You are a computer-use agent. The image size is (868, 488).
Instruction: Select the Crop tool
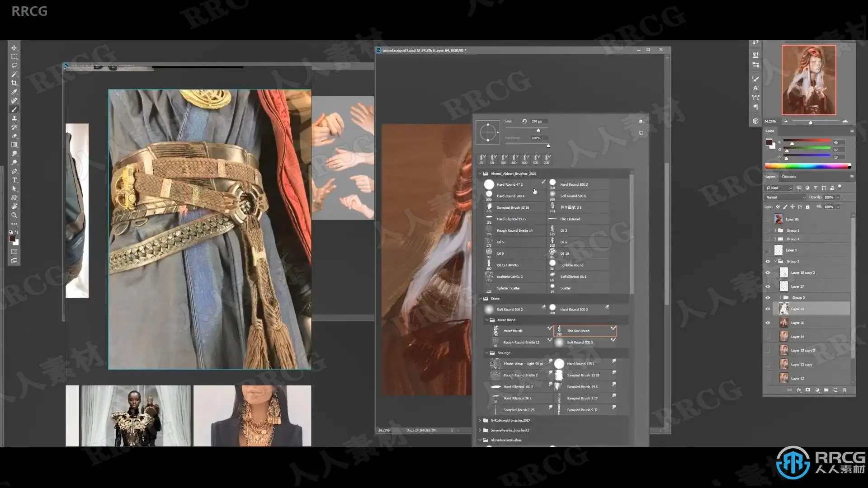[14, 83]
